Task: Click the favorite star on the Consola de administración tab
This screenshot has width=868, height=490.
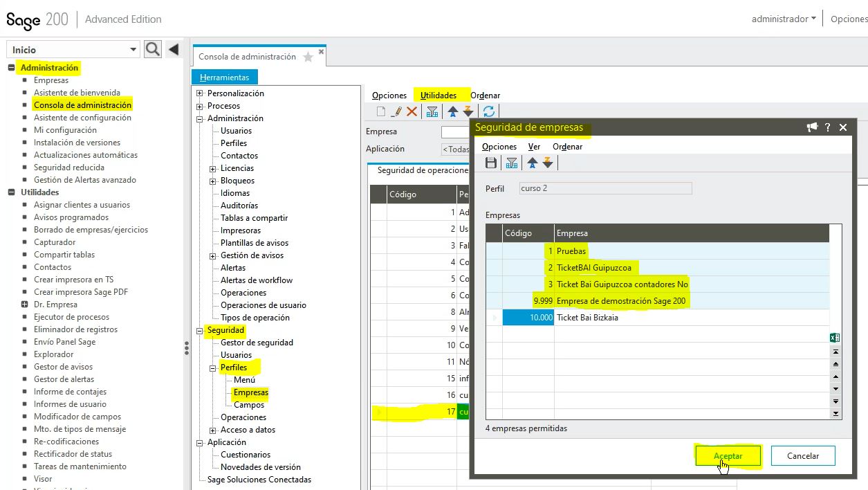Action: pyautogui.click(x=308, y=57)
